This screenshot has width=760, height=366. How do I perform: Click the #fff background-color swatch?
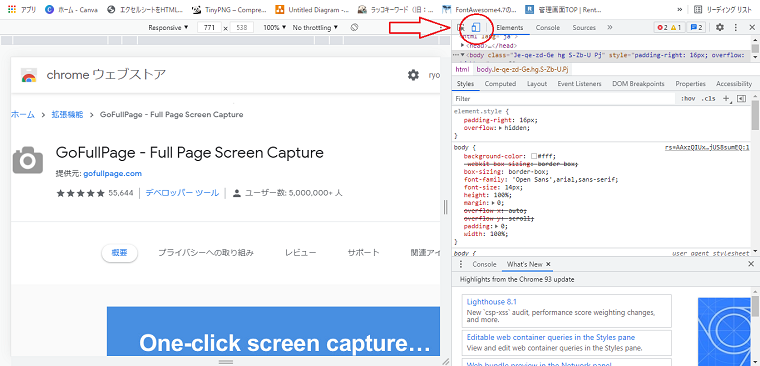534,157
